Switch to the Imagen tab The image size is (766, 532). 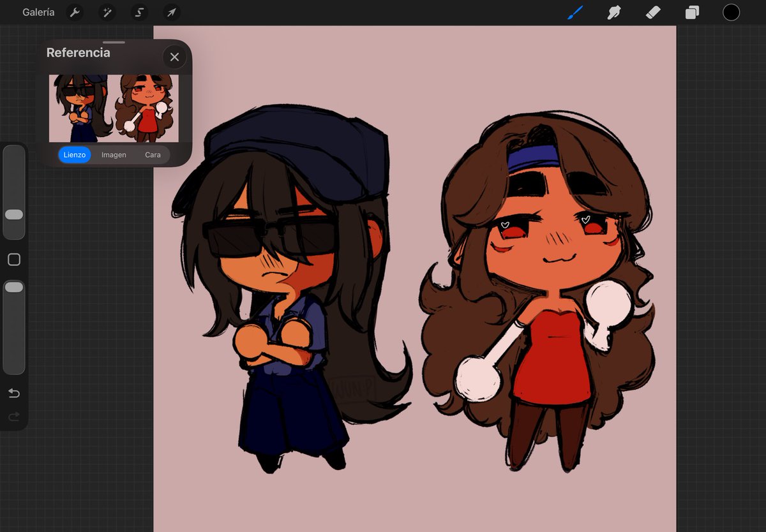(x=114, y=155)
